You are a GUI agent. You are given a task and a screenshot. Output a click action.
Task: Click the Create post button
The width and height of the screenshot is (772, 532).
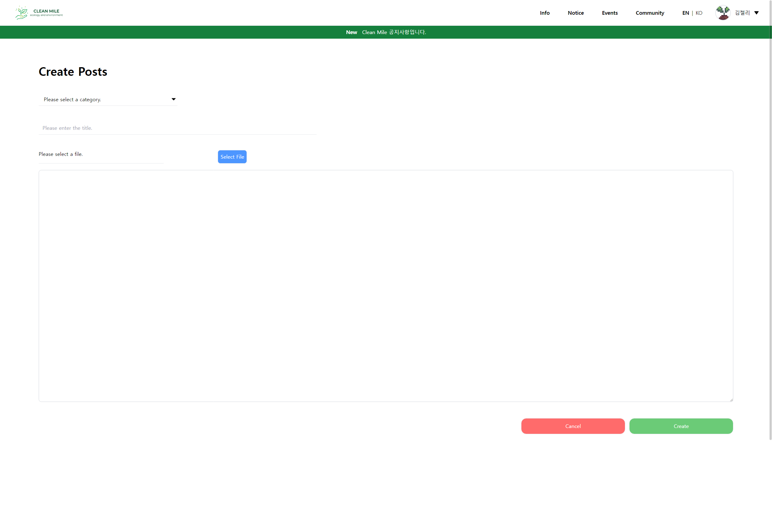[x=681, y=426]
